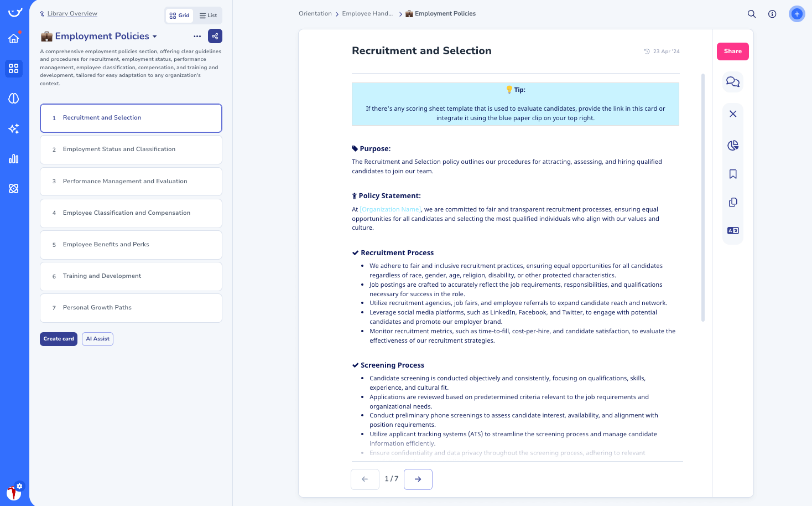
Task: Switch to List view
Action: click(x=208, y=15)
